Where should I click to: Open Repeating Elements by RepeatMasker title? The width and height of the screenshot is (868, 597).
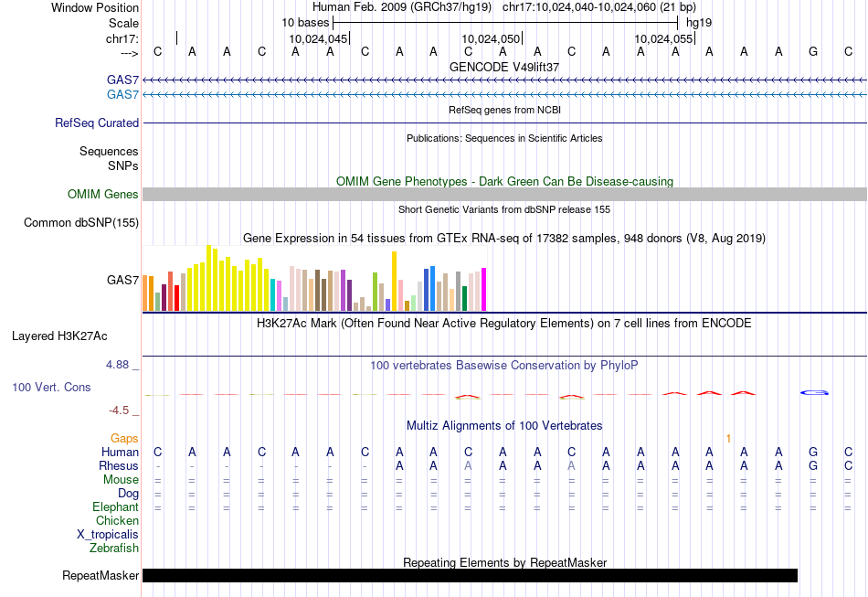coord(505,562)
